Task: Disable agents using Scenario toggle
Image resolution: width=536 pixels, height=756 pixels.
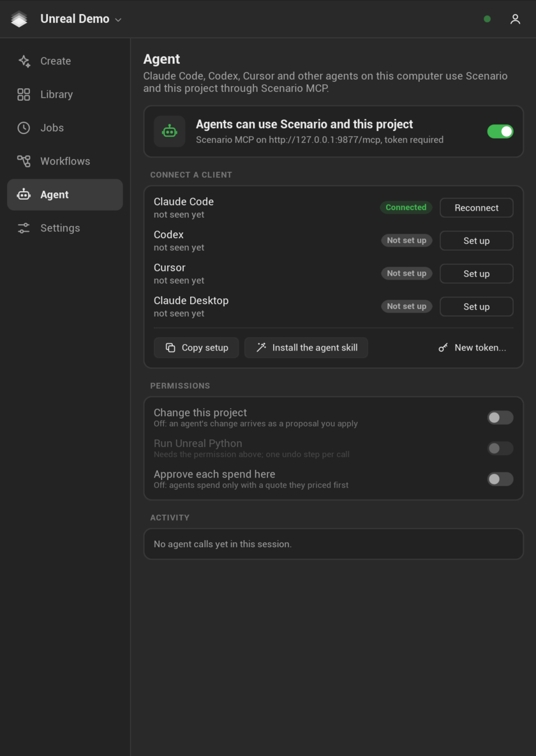Action: pyautogui.click(x=500, y=131)
